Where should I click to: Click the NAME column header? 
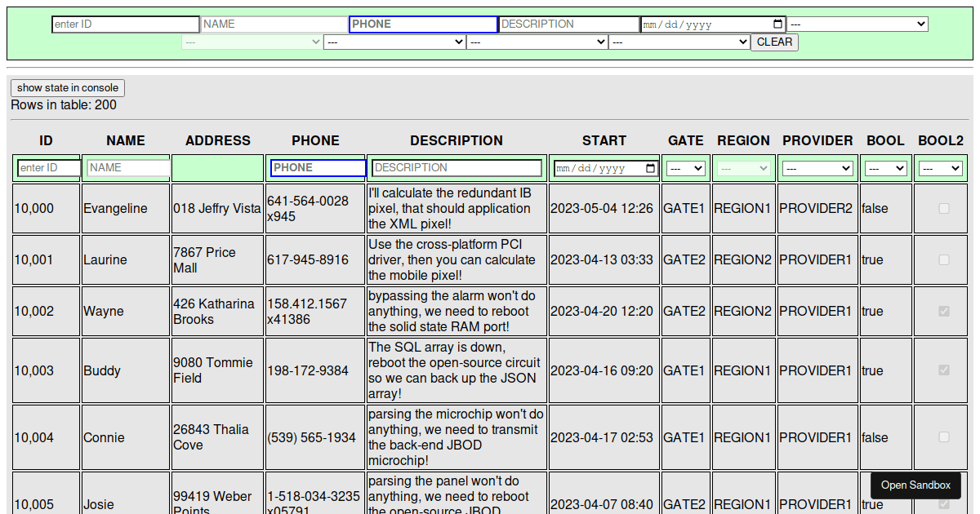click(x=126, y=140)
